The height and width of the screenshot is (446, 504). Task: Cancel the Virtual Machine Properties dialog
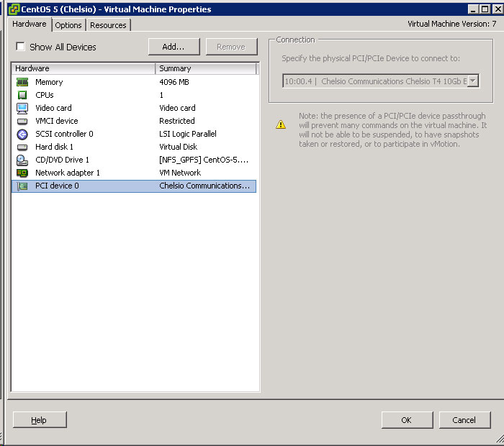coord(464,420)
